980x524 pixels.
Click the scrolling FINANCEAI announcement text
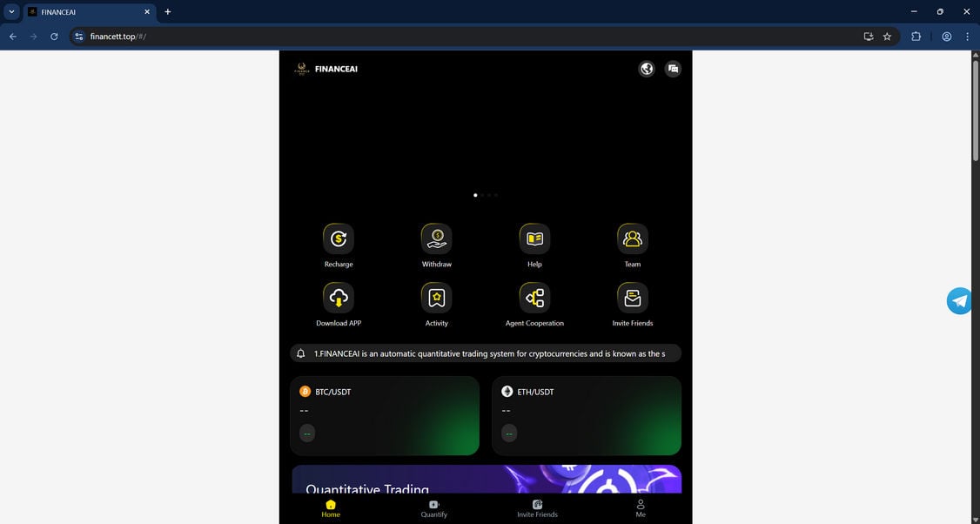click(x=489, y=353)
